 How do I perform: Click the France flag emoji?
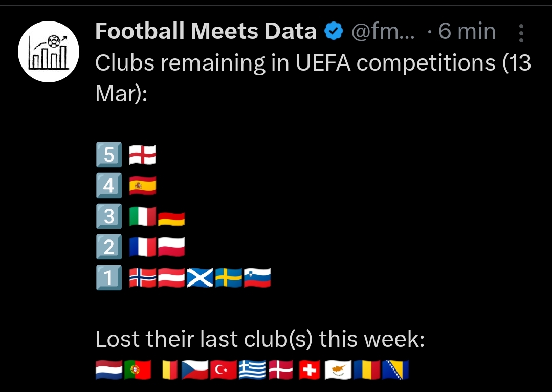tap(142, 248)
